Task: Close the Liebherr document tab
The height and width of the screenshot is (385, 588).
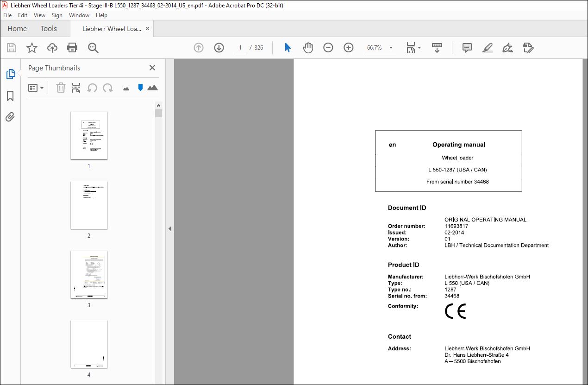Action: [x=148, y=29]
